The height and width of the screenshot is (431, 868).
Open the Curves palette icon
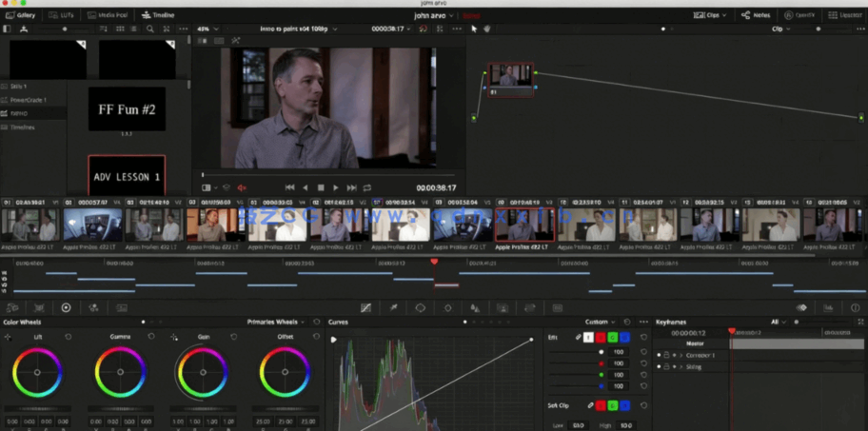365,307
